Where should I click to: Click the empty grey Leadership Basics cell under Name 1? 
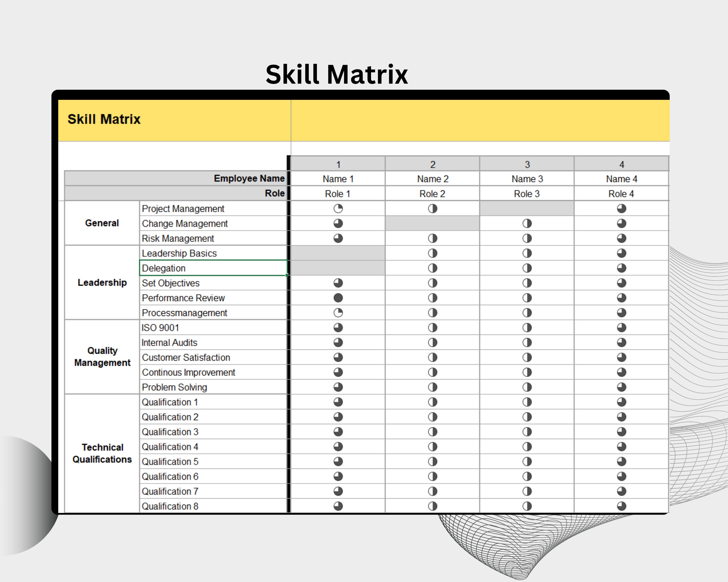[x=337, y=253]
